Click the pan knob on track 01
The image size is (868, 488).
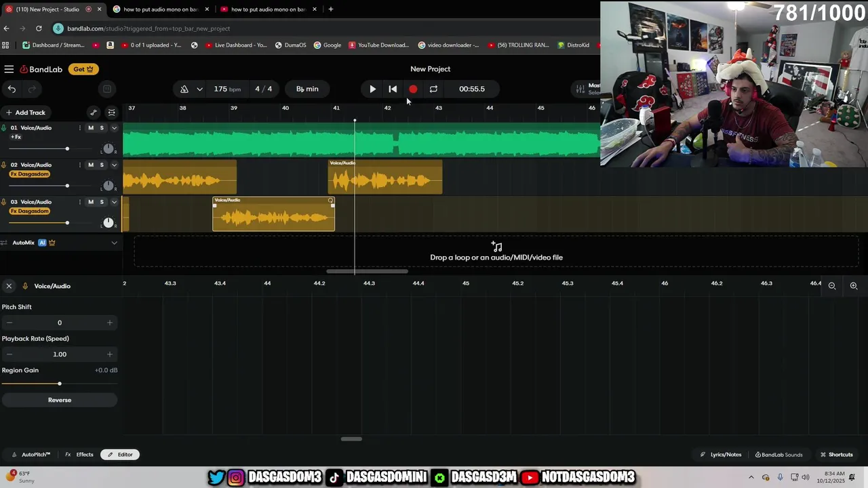click(108, 148)
